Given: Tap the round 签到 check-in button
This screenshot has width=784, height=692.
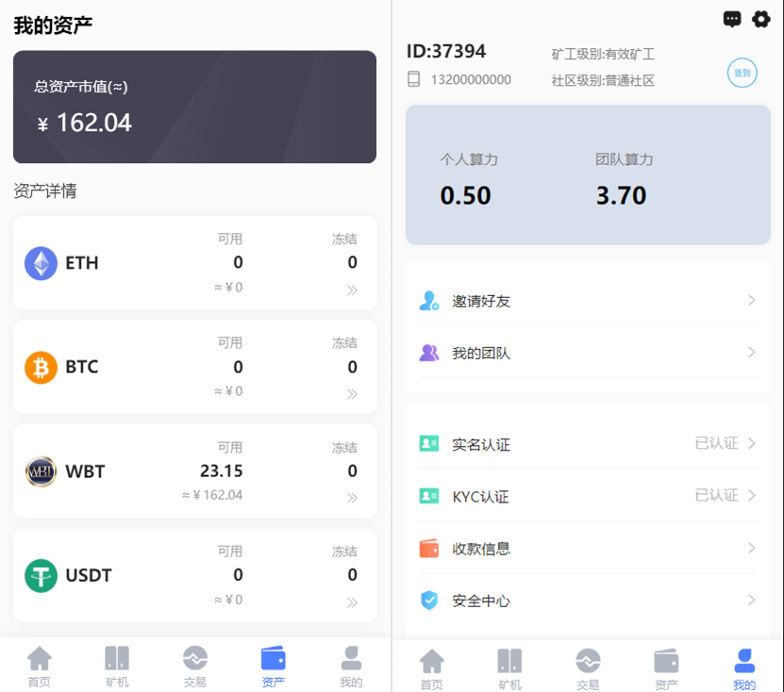Looking at the screenshot, I should pyautogui.click(x=742, y=73).
